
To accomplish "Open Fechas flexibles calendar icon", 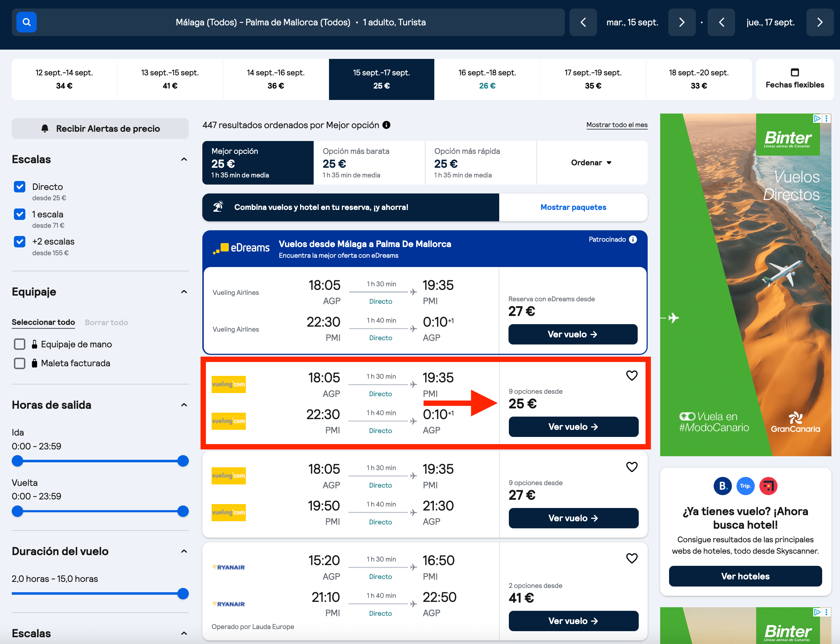I will 795,72.
